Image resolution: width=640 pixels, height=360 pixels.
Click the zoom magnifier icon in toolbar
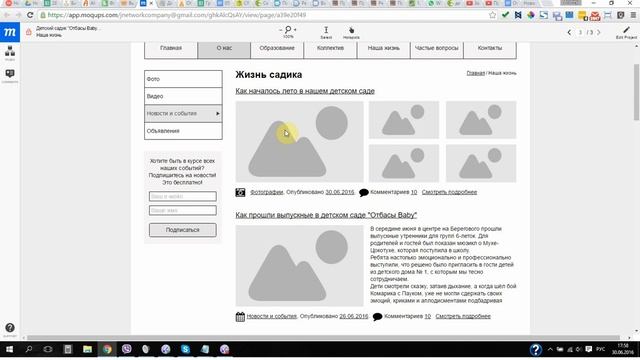point(288,29)
